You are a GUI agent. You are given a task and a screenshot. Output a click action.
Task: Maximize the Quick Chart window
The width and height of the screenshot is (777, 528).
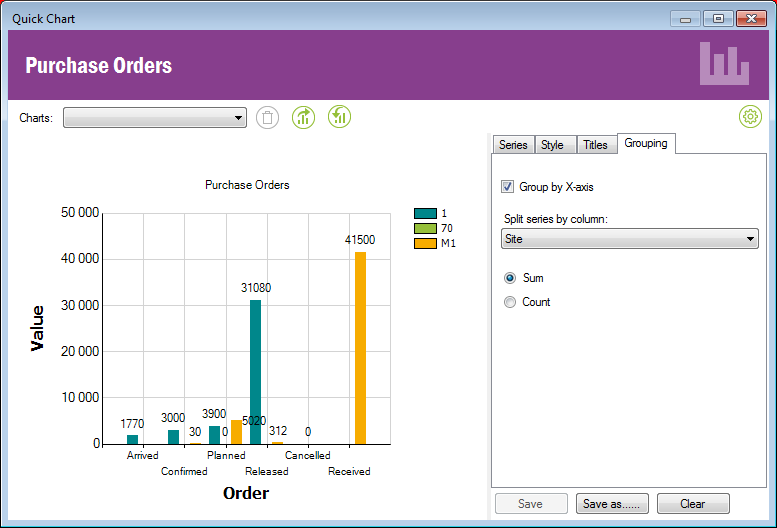717,18
